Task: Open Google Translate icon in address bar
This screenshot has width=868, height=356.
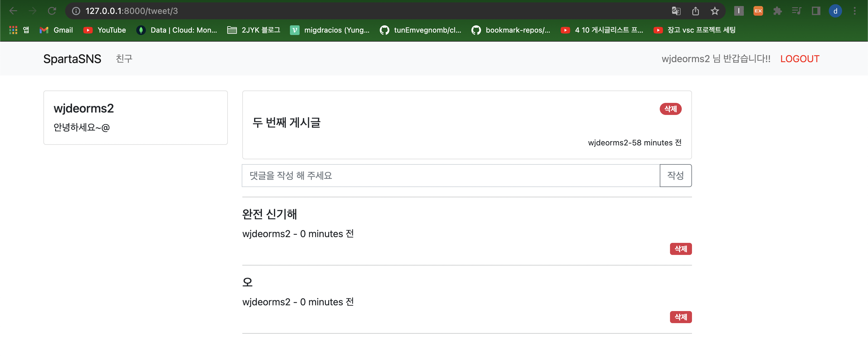Action: tap(676, 11)
